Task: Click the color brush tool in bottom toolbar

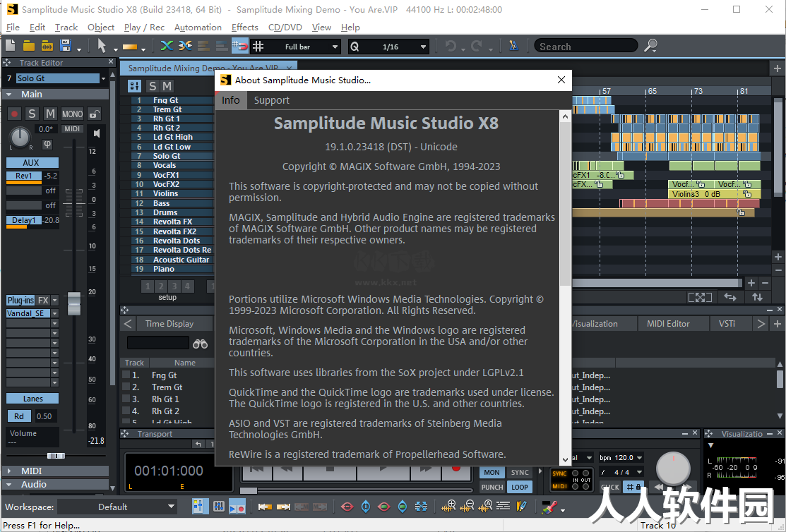Action: [x=549, y=507]
